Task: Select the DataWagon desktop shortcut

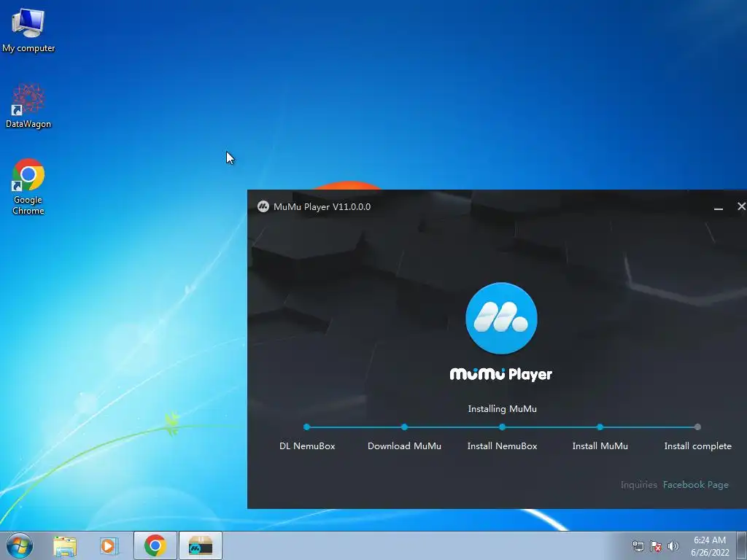Action: (x=28, y=106)
